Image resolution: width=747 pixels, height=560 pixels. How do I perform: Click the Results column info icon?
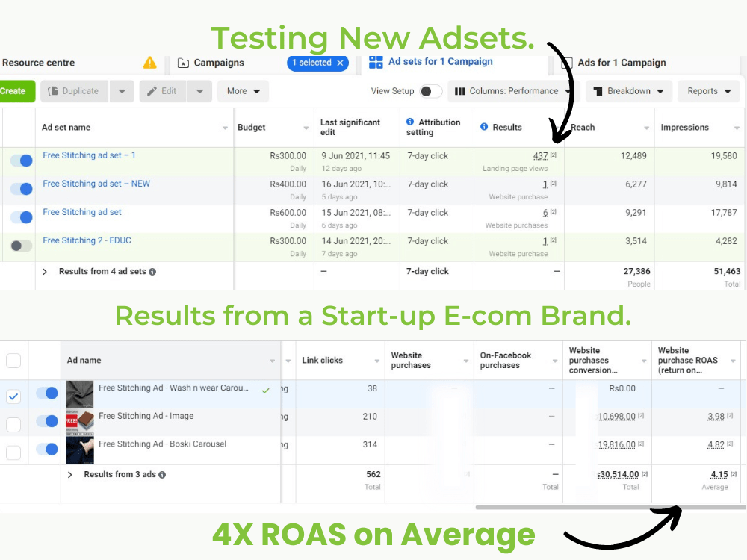pos(484,127)
